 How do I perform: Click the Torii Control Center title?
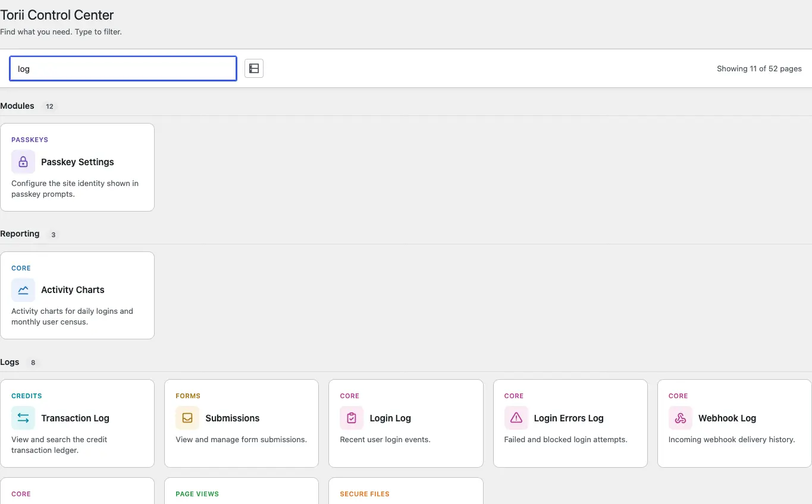(57, 15)
